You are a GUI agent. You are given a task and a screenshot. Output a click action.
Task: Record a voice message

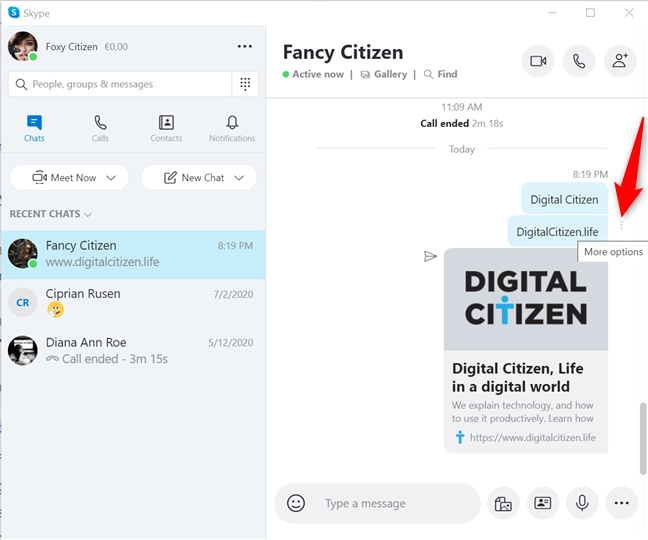[582, 503]
